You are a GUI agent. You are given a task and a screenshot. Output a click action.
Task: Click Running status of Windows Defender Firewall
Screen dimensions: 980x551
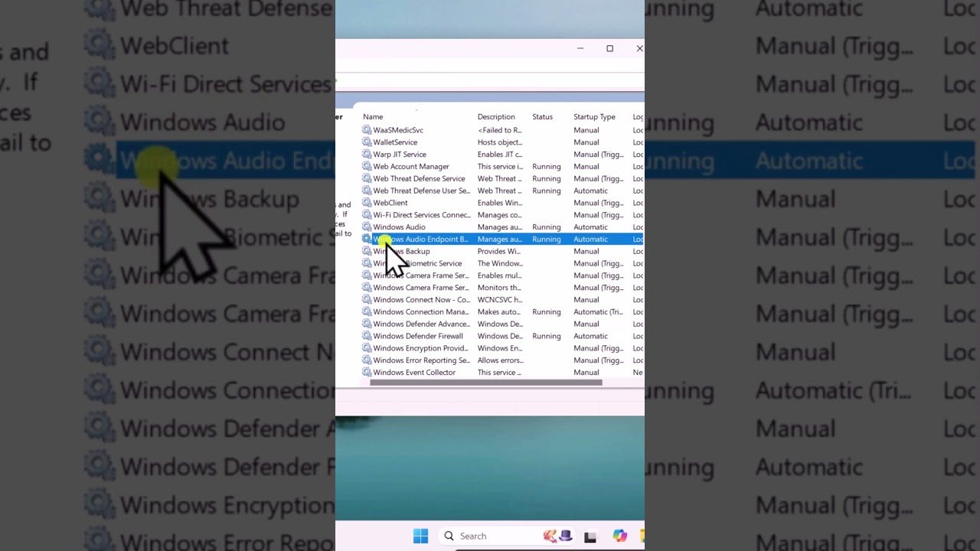(546, 336)
